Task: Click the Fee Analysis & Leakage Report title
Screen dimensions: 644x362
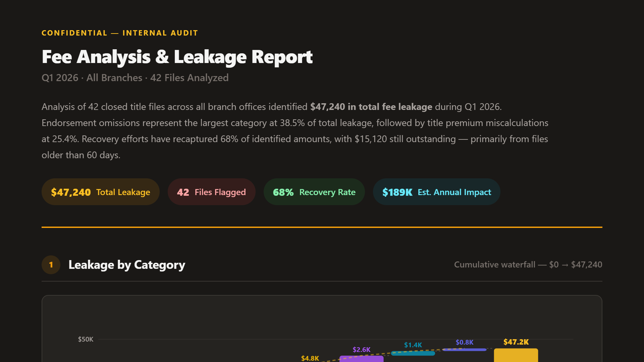Action: pyautogui.click(x=177, y=57)
